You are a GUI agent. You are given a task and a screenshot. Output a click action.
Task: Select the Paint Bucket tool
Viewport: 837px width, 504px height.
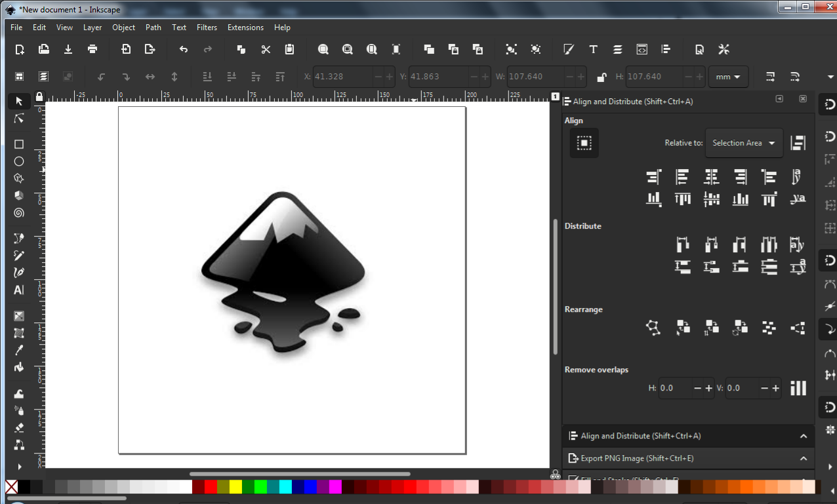coord(19,367)
